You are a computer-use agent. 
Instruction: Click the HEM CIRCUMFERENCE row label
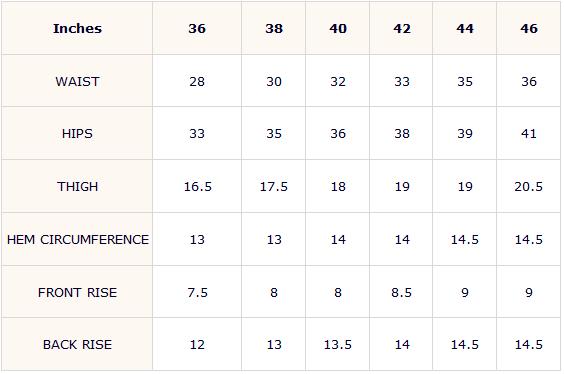click(77, 239)
